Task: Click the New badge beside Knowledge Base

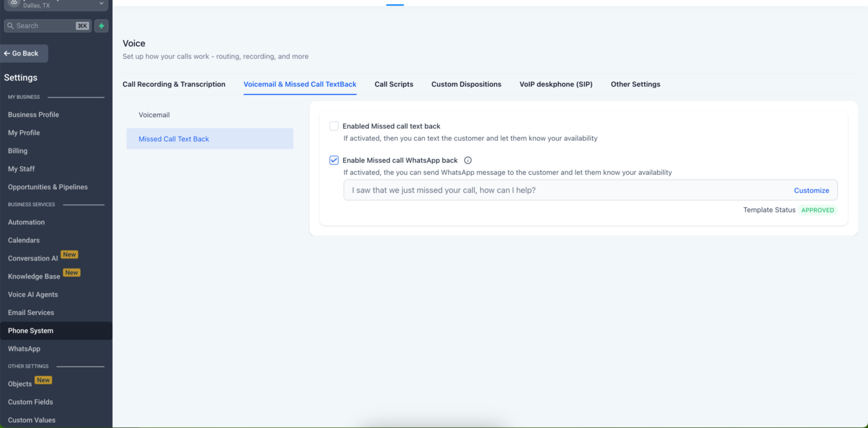Action: click(x=71, y=272)
